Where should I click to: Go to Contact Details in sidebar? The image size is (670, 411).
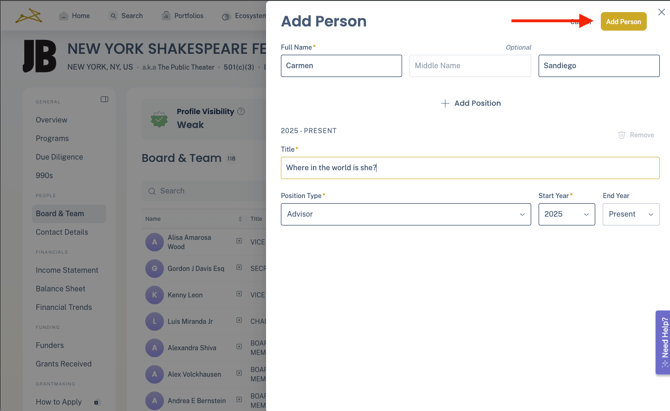(62, 232)
